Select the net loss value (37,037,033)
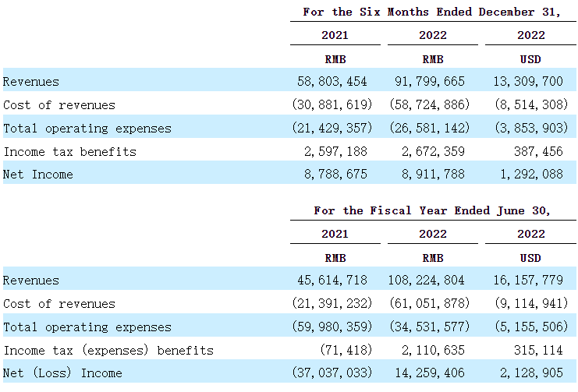This screenshot has width=578, height=392. coord(332,373)
